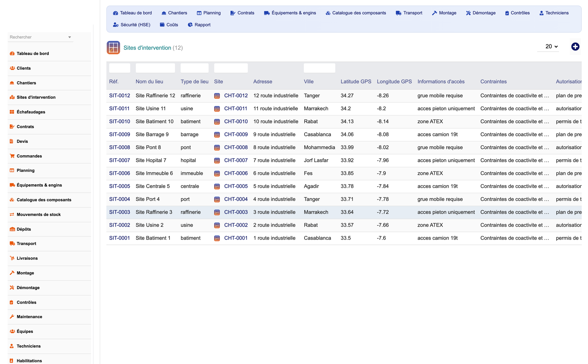
Task: Click the Sites d'intervention grid icon in header
Action: pyautogui.click(x=113, y=47)
